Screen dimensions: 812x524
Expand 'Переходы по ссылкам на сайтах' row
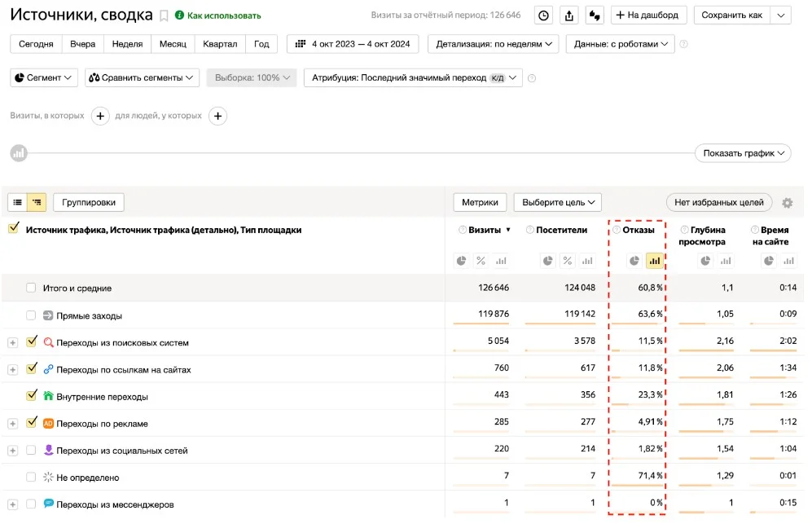(x=13, y=370)
